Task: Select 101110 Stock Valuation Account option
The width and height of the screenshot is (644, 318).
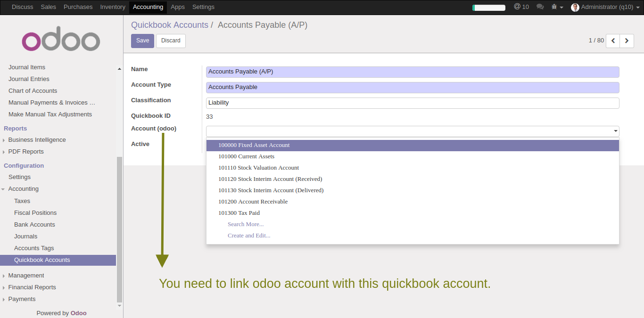Action: tap(413, 168)
